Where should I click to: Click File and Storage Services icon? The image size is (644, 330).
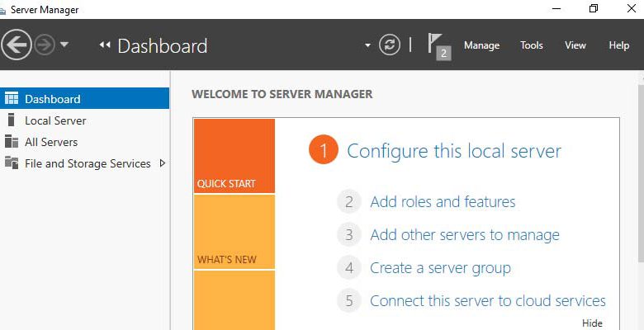pos(12,163)
